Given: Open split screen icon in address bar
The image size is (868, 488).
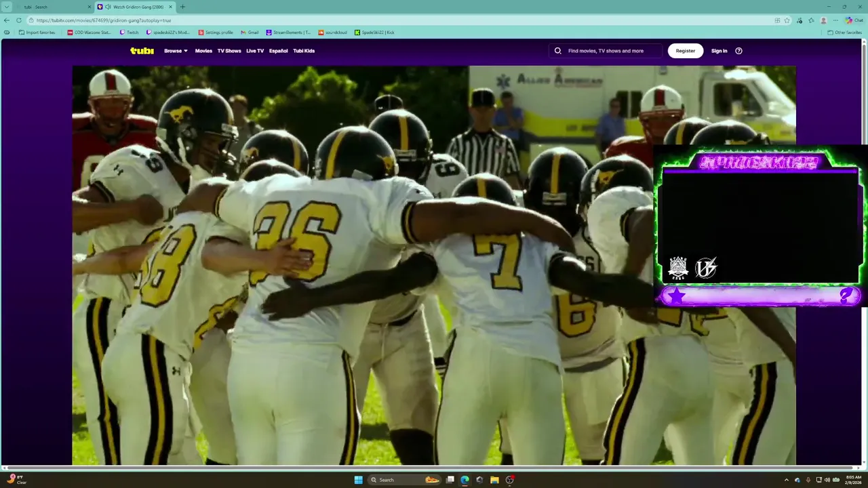Looking at the screenshot, I should tap(777, 20).
